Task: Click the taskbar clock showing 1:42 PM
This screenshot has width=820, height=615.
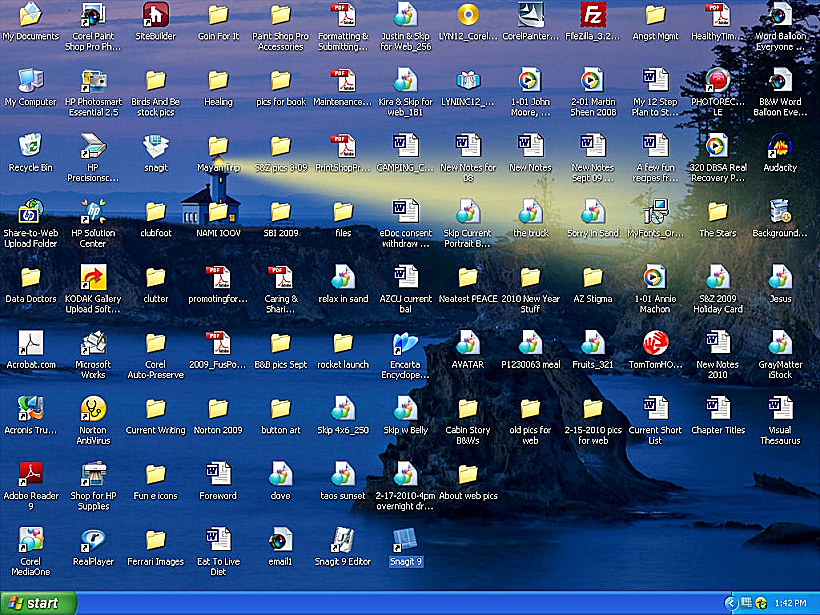Action: tap(793, 603)
